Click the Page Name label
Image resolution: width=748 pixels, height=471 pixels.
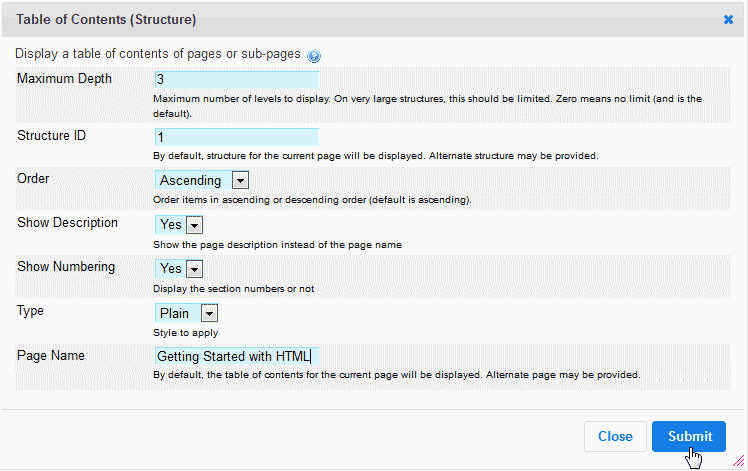(51, 354)
